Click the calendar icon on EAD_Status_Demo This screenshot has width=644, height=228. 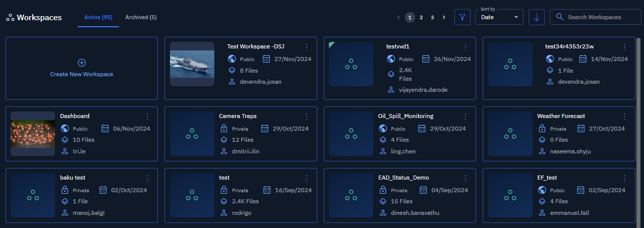click(425, 190)
